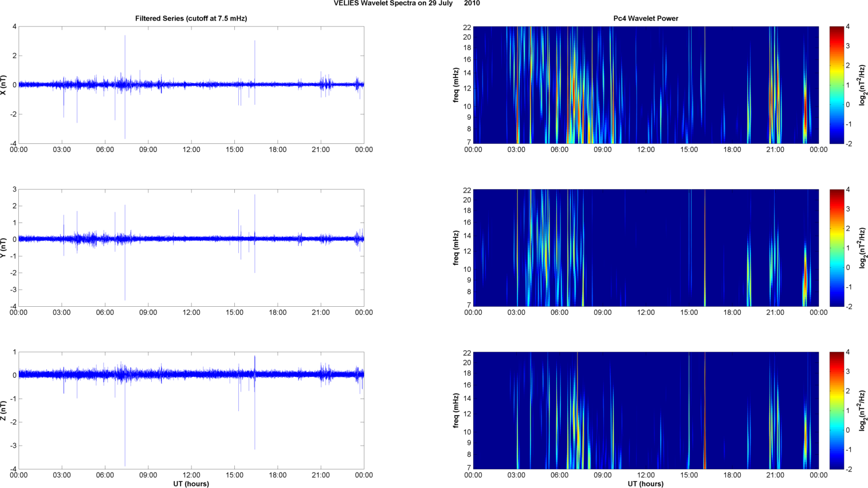Select the X component filtered time series plot

coord(191,85)
